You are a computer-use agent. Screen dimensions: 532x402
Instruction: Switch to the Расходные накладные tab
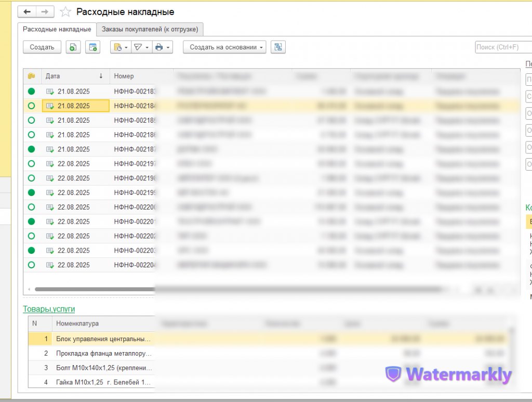click(57, 29)
